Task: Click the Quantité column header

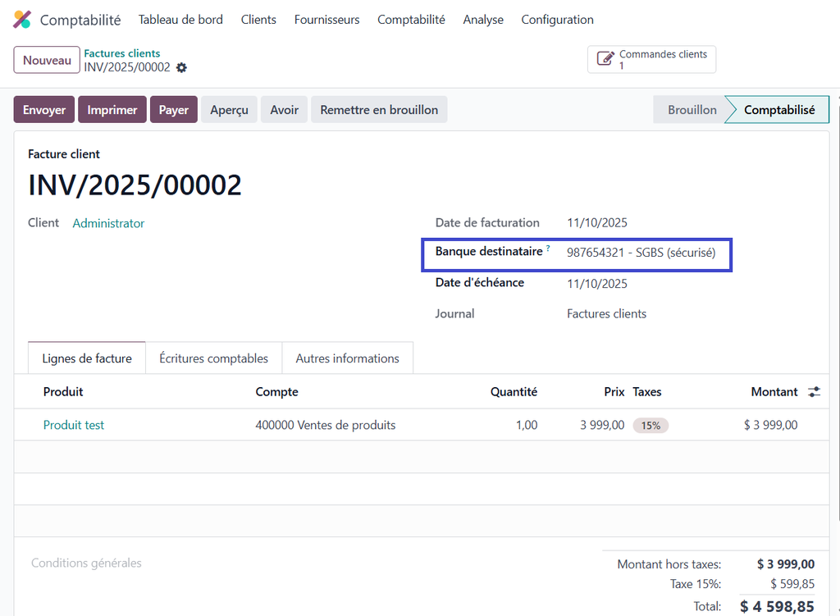Action: tap(514, 391)
